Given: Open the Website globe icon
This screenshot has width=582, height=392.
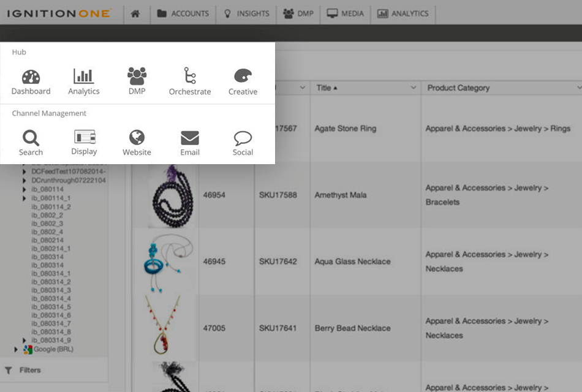Looking at the screenshot, I should pos(137,143).
